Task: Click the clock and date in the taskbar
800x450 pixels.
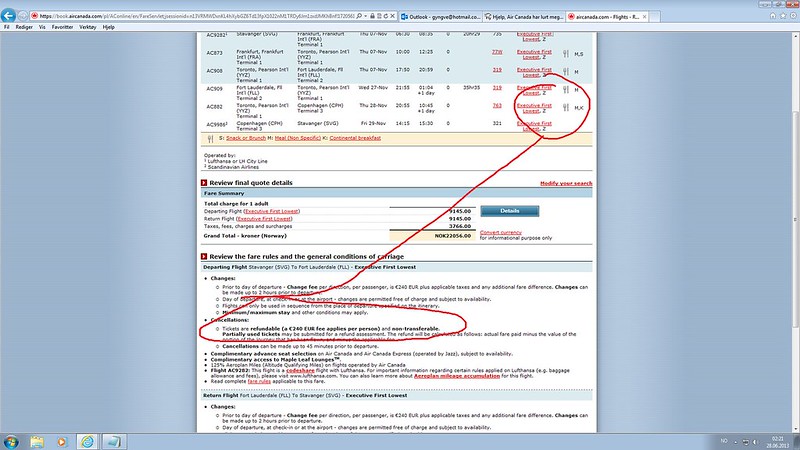Action: 777,442
